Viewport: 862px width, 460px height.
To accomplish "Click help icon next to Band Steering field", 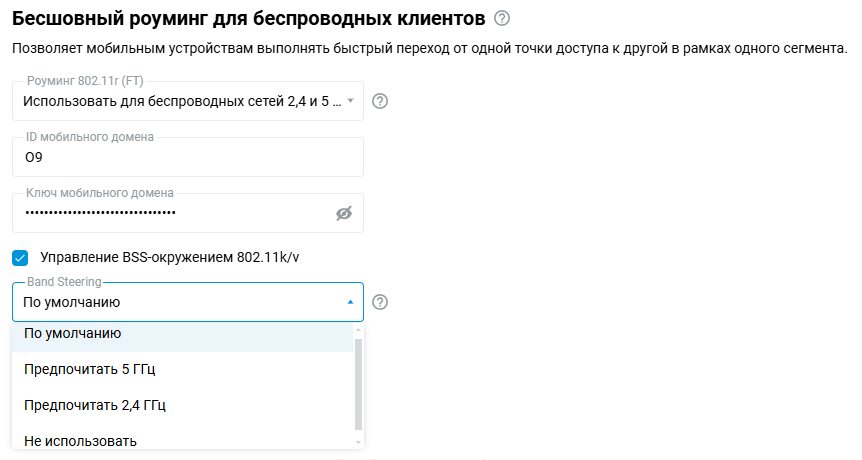I will click(380, 302).
